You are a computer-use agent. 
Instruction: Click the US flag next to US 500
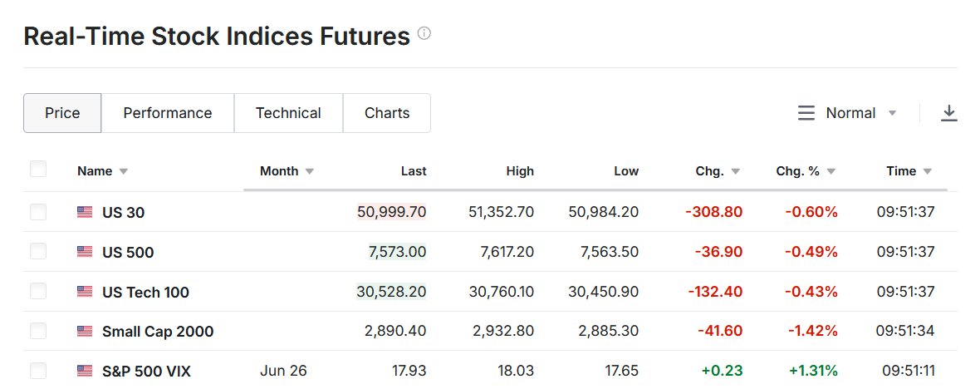pos(85,252)
